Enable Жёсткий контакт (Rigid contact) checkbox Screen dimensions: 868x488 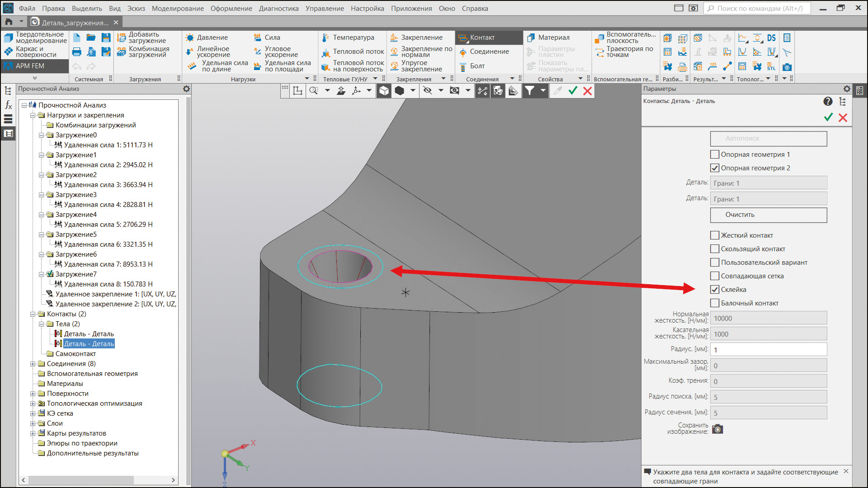[x=715, y=235]
